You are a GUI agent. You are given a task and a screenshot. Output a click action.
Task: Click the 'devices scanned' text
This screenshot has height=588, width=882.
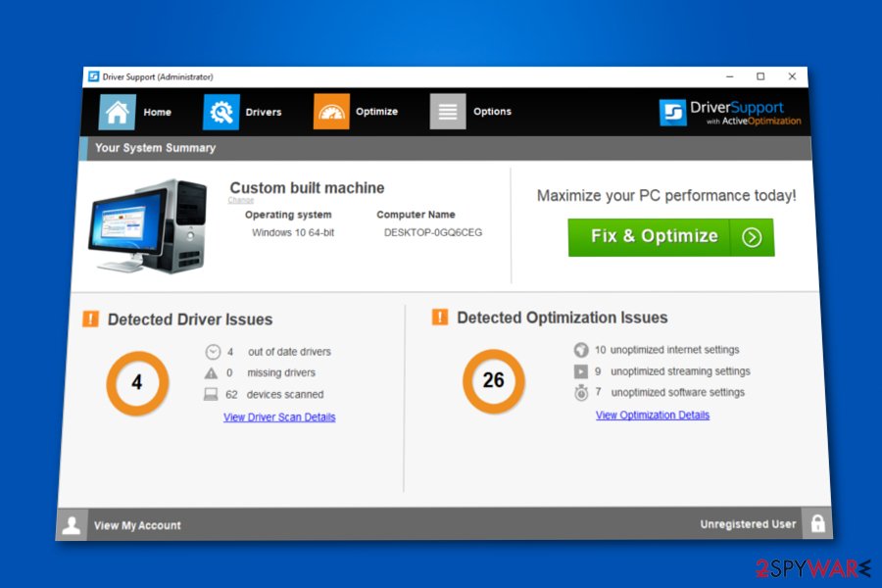point(285,394)
